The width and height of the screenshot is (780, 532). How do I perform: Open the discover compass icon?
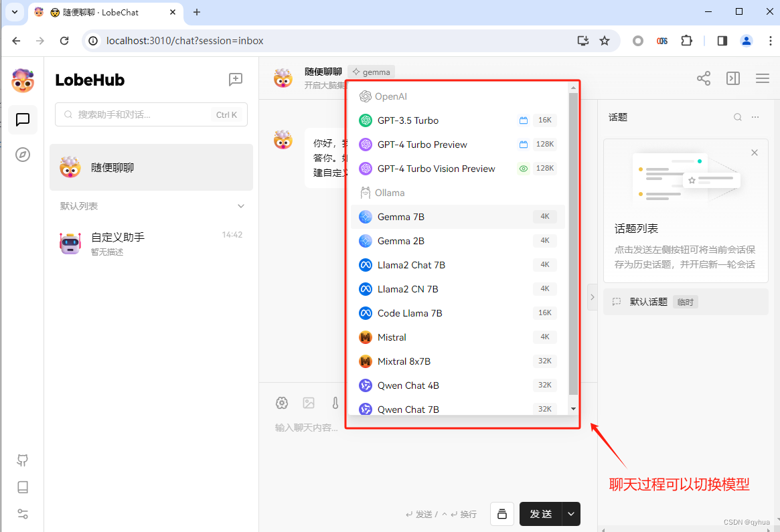click(x=22, y=153)
